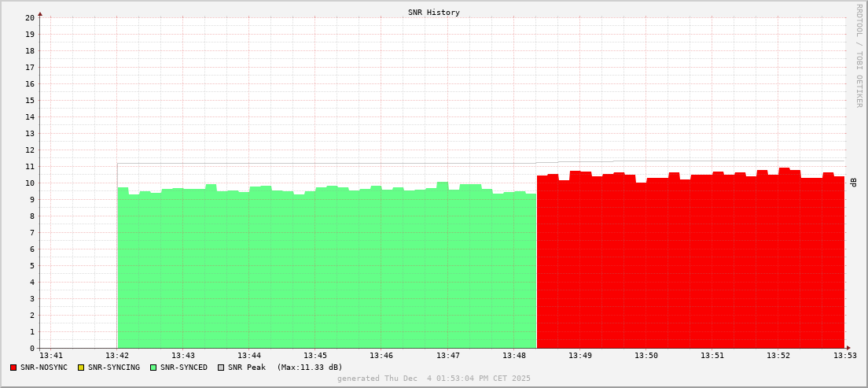This screenshot has height=388, width=868.
Task: Click the 13:45 time axis label
Action: [x=315, y=357]
